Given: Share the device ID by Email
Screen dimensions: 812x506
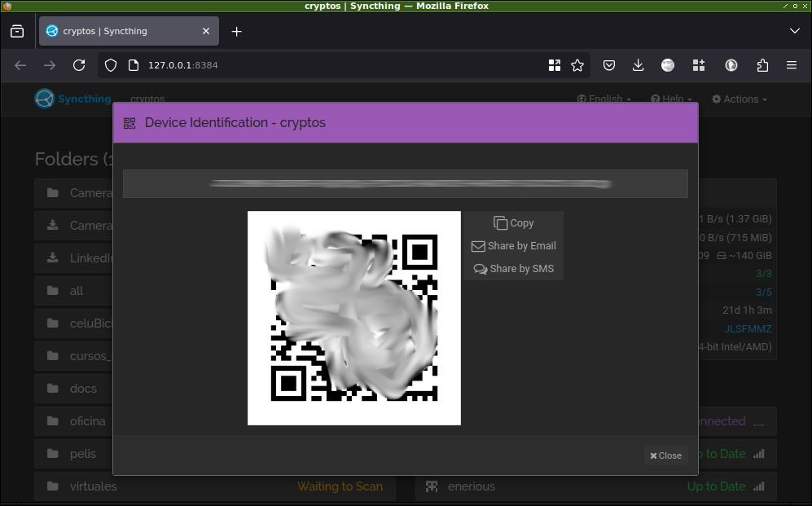Looking at the screenshot, I should point(513,246).
